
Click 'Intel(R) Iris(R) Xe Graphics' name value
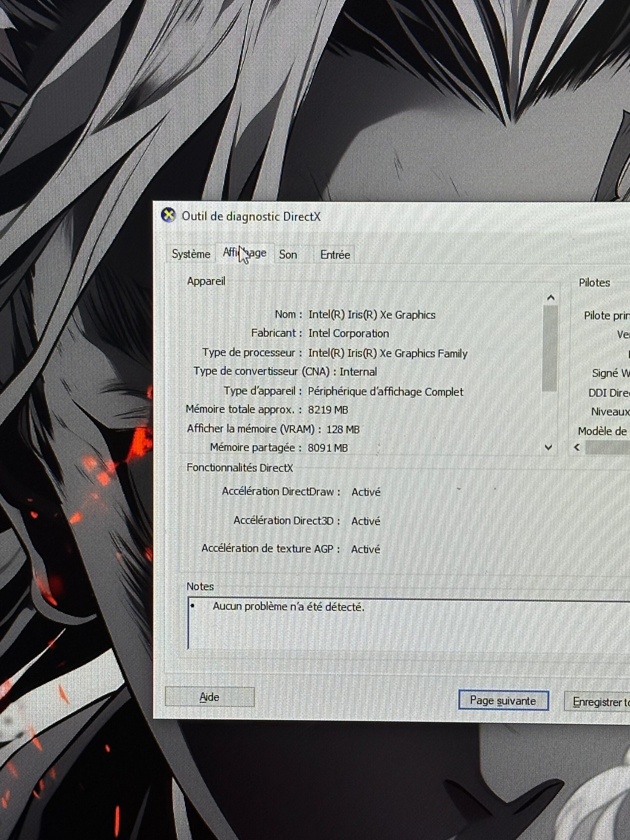click(x=372, y=315)
